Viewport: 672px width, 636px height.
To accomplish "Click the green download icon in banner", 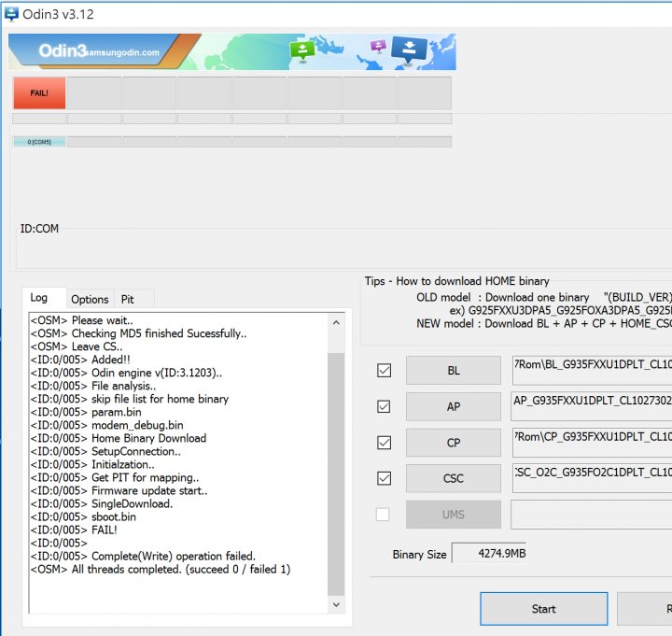I will (x=302, y=50).
